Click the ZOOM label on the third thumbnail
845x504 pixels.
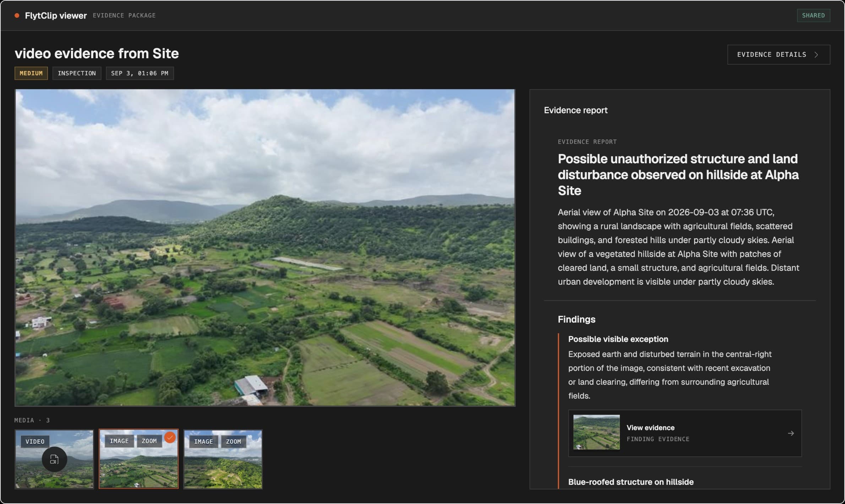[x=234, y=442]
